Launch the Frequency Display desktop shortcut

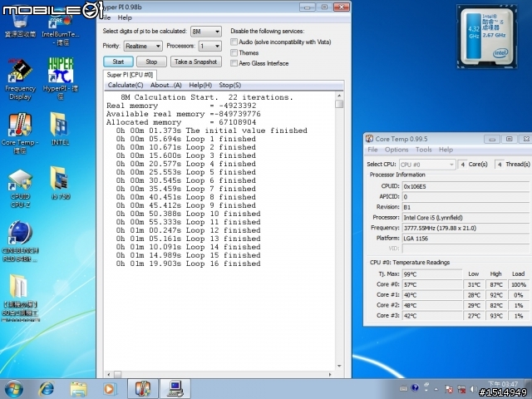tap(20, 80)
